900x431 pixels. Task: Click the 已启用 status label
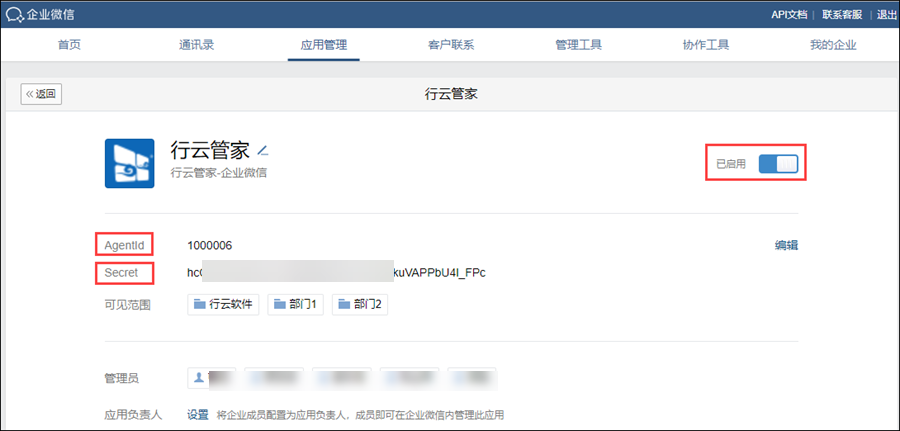[731, 164]
